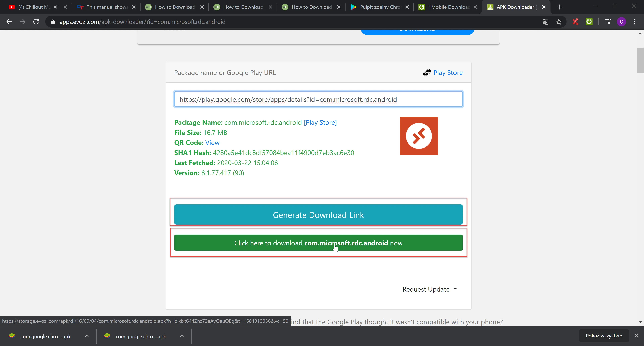Viewport: 644px width, 346px height.
Task: Bookmark this page with star icon
Action: (559, 22)
